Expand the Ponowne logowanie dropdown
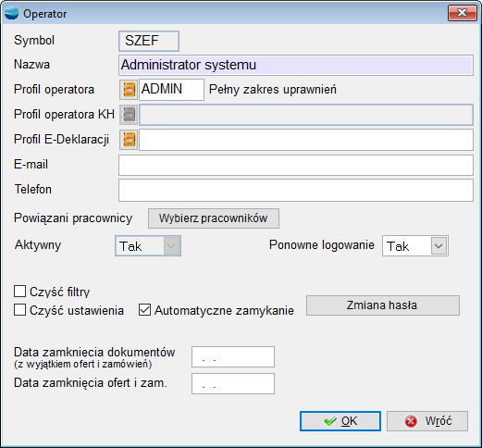482x448 pixels. click(x=439, y=246)
